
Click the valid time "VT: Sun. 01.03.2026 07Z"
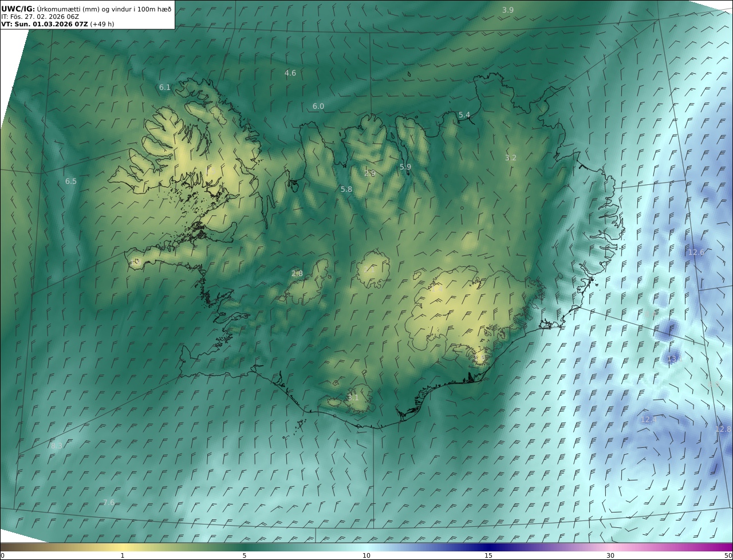click(x=45, y=24)
